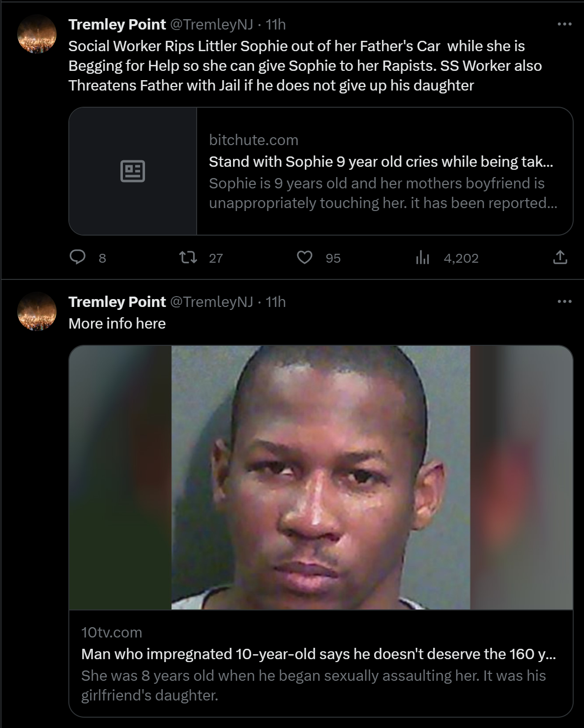Open @TremleyNJ handle on second tweet

click(211, 302)
